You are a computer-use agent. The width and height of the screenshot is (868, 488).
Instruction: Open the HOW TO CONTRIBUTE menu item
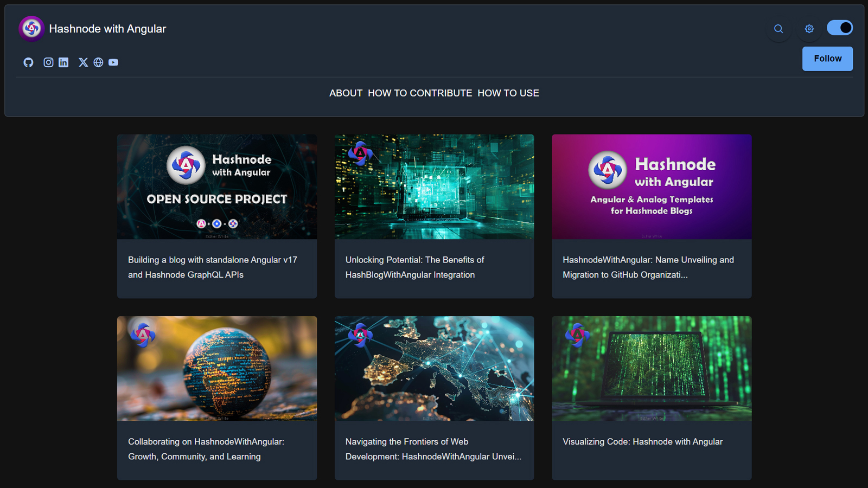click(420, 93)
